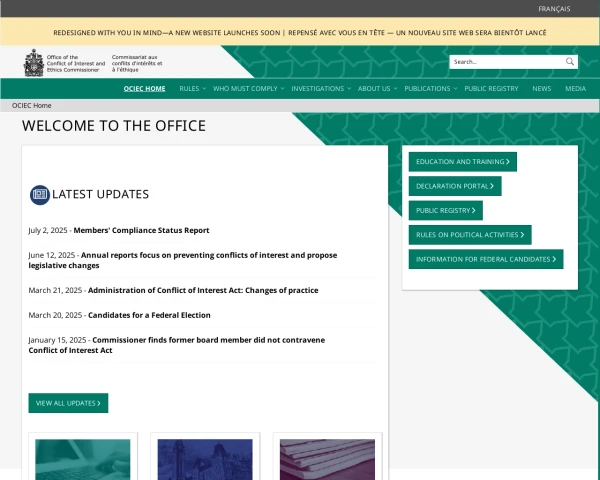This screenshot has height=480, width=600.
Task: Expand the About Us dropdown menu
Action: tap(377, 88)
